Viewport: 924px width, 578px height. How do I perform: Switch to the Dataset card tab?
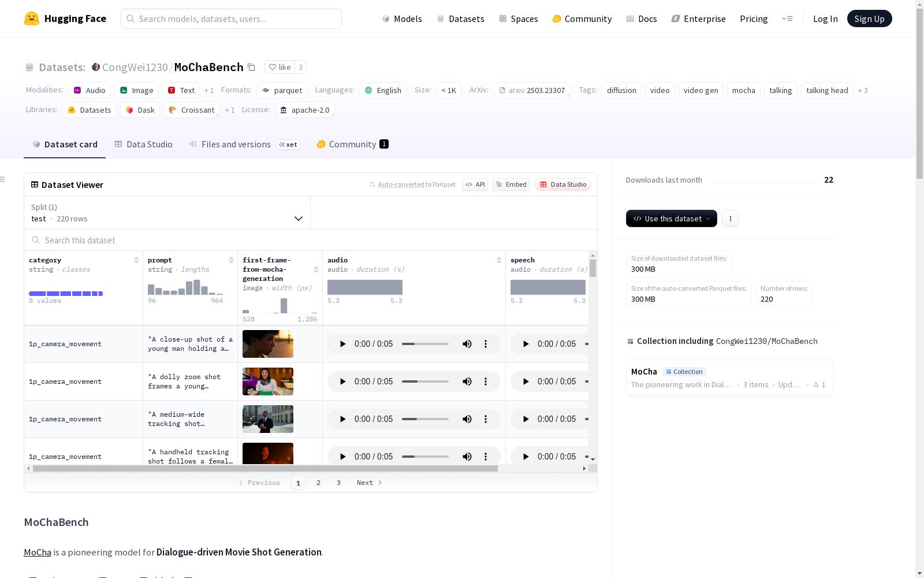click(x=65, y=144)
